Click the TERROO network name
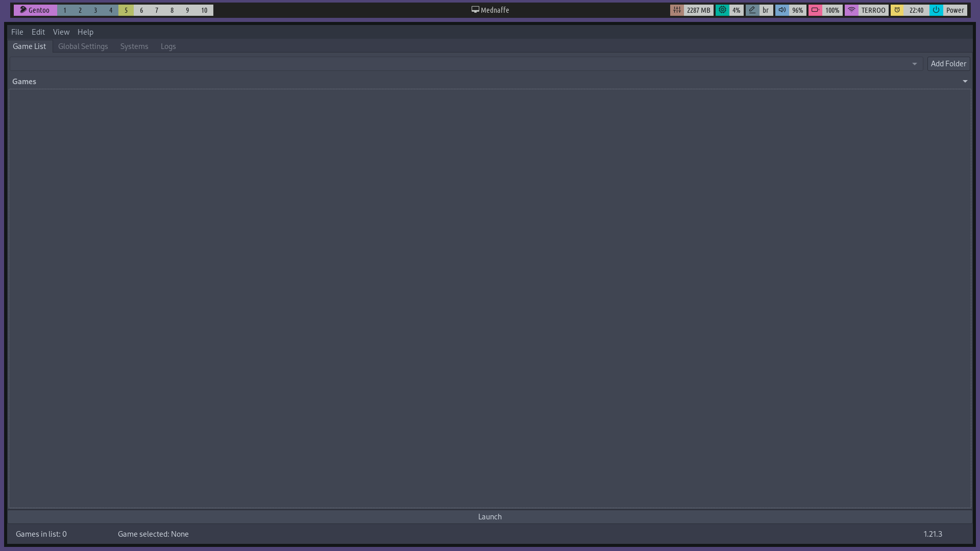The image size is (980, 551). coord(873,10)
